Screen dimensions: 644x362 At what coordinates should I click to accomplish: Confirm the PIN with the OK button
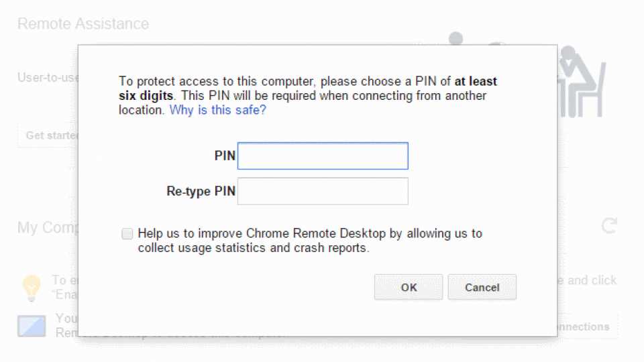tap(409, 288)
